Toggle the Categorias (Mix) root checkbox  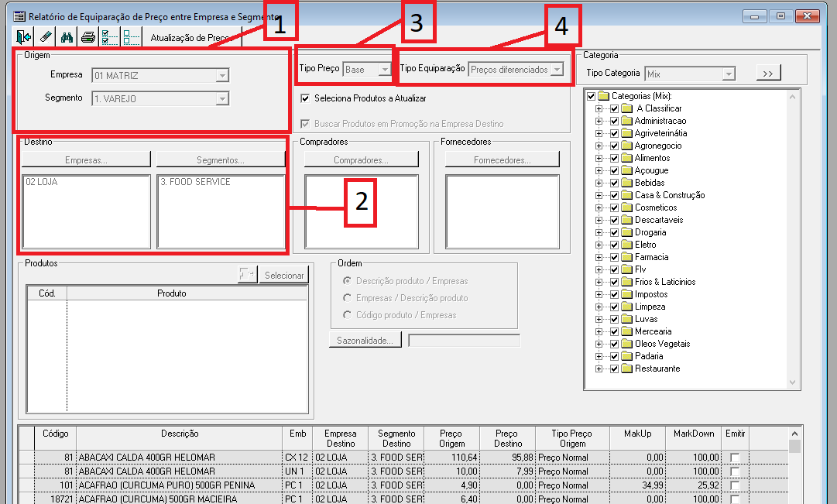tap(591, 96)
